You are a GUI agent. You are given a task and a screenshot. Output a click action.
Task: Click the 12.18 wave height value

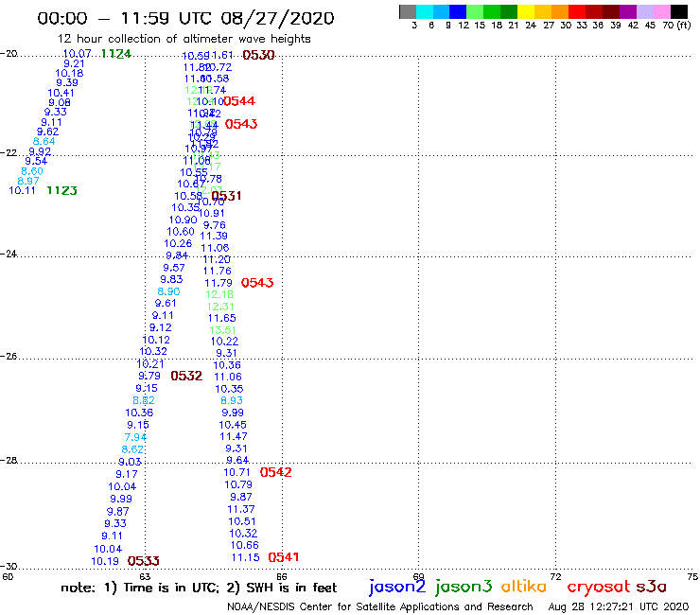(x=219, y=294)
